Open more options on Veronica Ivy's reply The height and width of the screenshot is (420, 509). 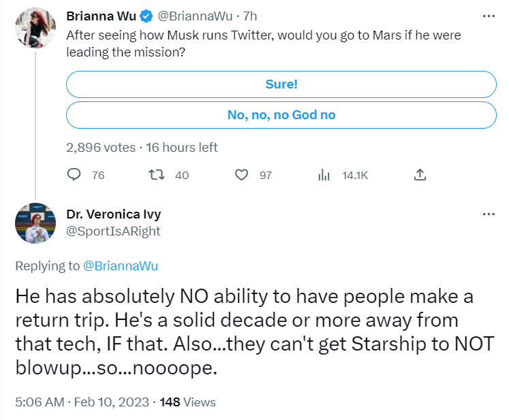pyautogui.click(x=489, y=214)
